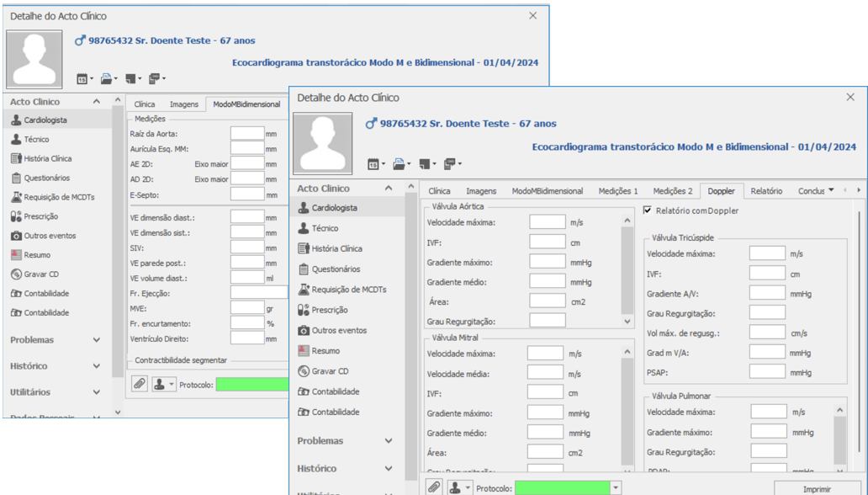Switch to the Medições 1 tab
Viewport: 868px width, 495px height.
[617, 191]
